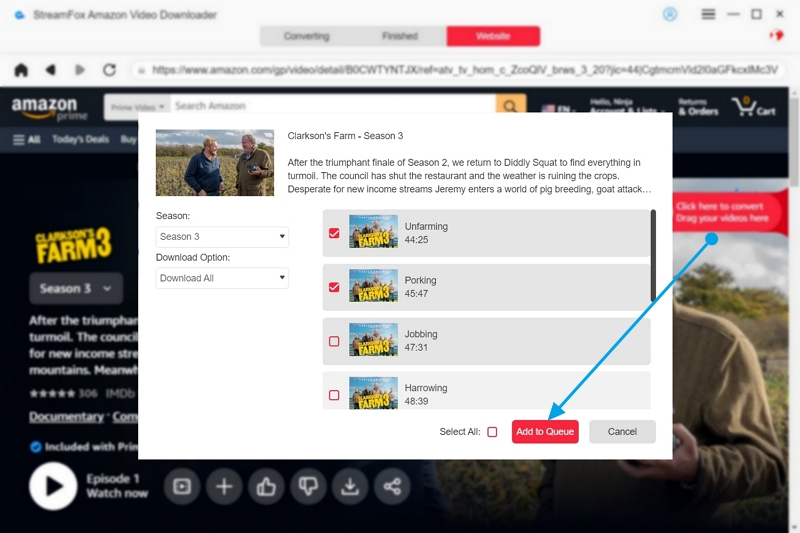Image resolution: width=800 pixels, height=533 pixels.
Task: Click the Amazon Prime logo
Action: click(49, 108)
